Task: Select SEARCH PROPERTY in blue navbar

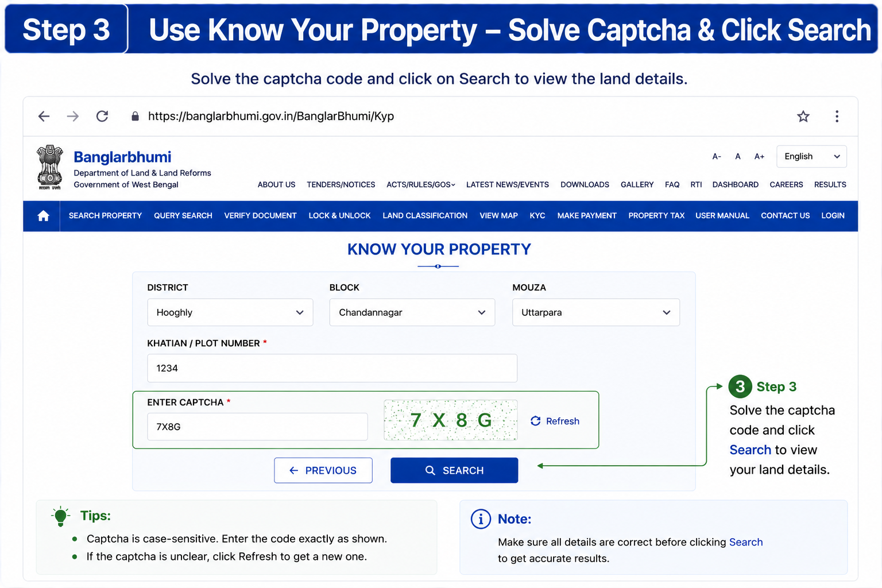Action: click(x=105, y=215)
